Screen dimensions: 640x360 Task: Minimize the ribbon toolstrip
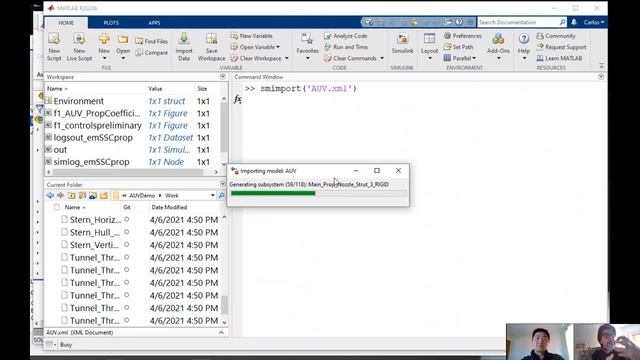point(601,65)
